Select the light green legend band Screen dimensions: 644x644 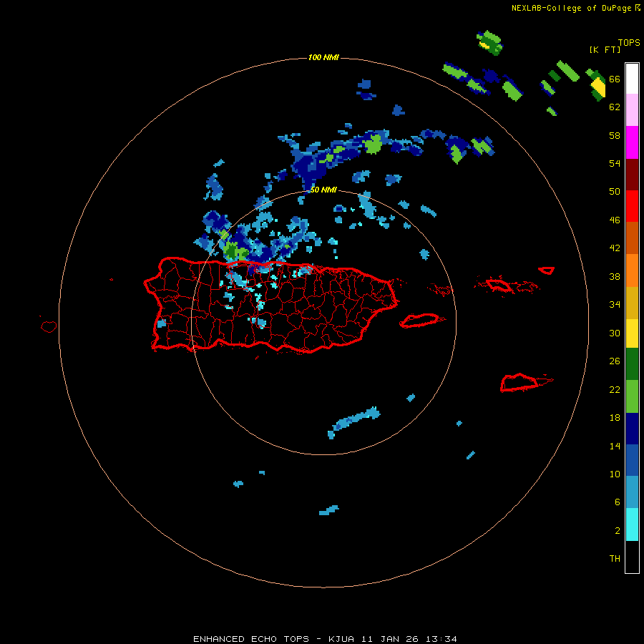click(x=632, y=396)
